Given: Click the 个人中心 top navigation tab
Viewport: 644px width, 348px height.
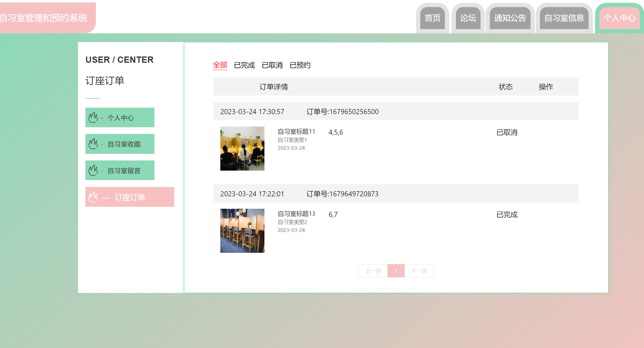Looking at the screenshot, I should [x=619, y=18].
